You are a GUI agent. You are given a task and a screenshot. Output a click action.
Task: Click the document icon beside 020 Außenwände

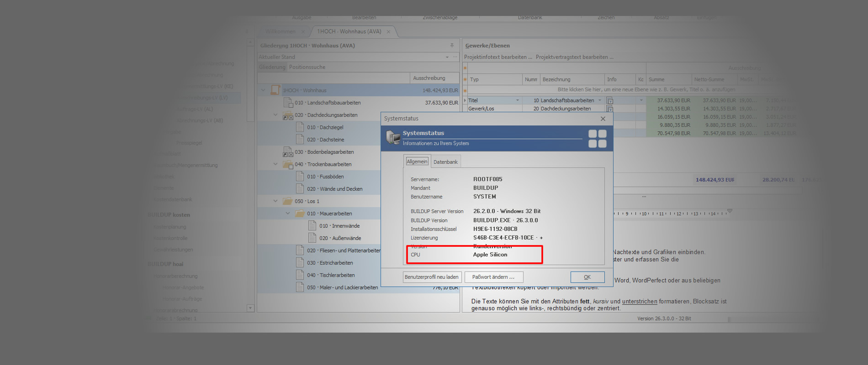click(312, 238)
